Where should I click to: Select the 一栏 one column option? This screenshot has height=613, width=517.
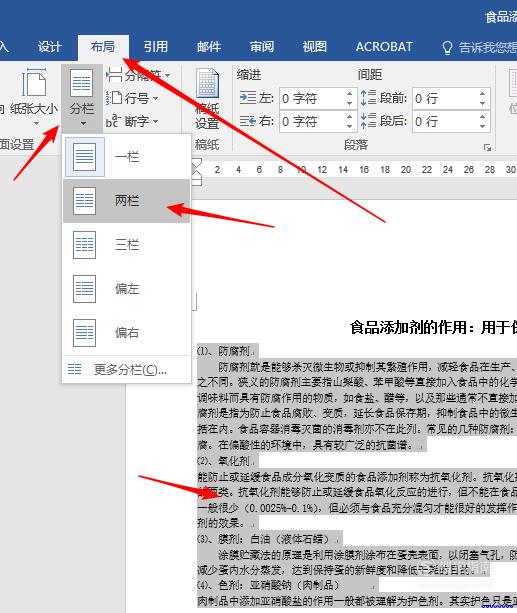(127, 157)
